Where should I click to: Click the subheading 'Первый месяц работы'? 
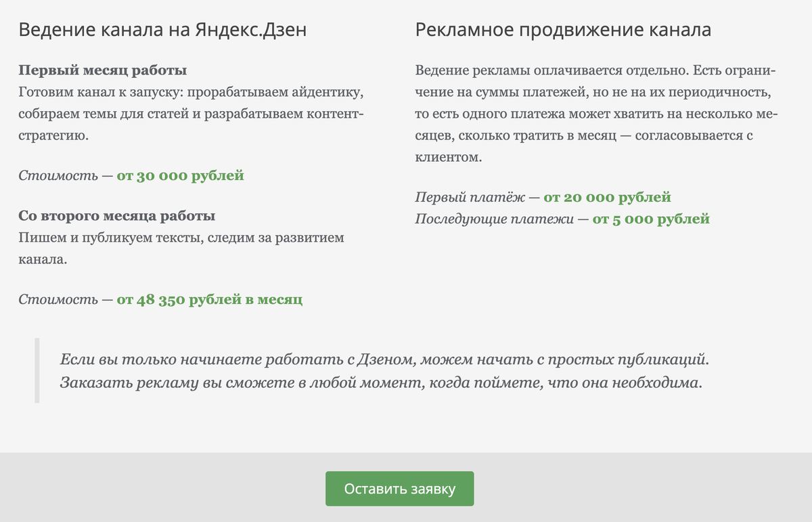pyautogui.click(x=103, y=70)
